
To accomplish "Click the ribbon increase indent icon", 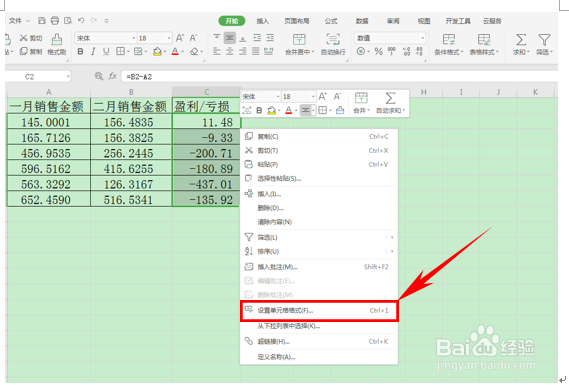I will [270, 38].
